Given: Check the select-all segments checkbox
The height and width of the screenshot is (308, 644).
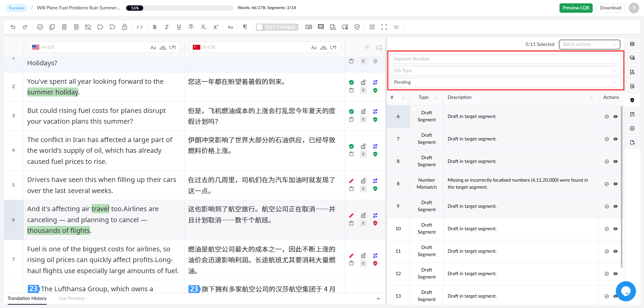Looking at the screenshot, I should tap(13, 47).
